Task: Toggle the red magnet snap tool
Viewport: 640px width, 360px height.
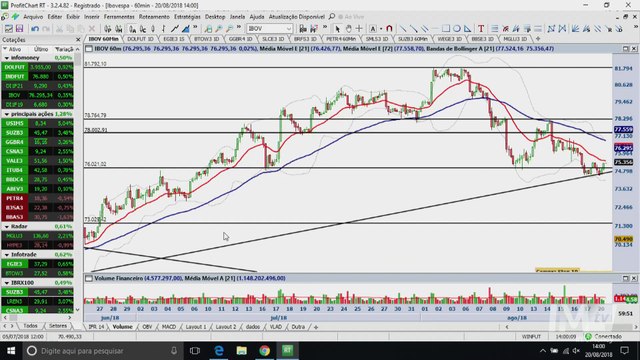Action: coord(389,29)
